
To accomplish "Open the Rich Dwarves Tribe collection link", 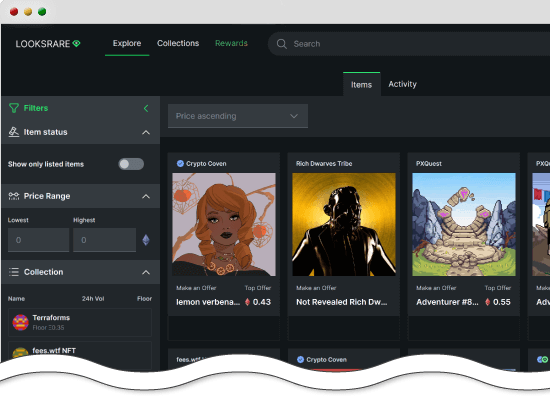I will (324, 164).
